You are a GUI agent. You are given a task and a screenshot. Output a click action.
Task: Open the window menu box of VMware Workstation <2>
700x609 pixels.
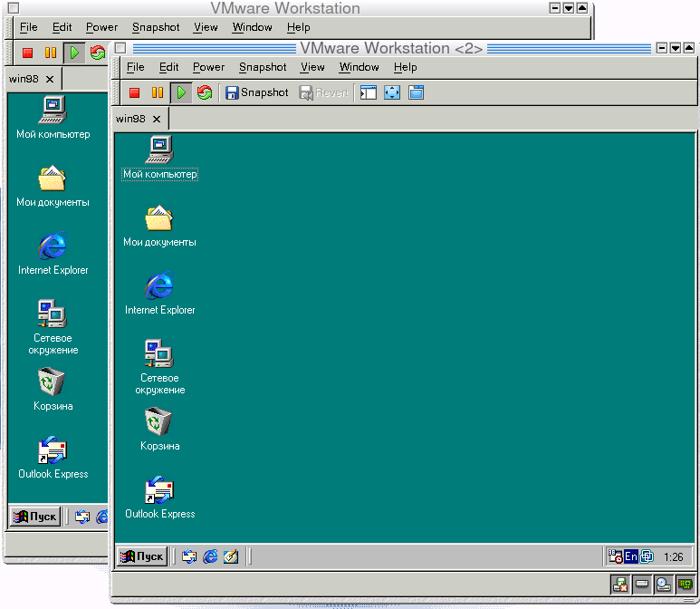(x=121, y=48)
